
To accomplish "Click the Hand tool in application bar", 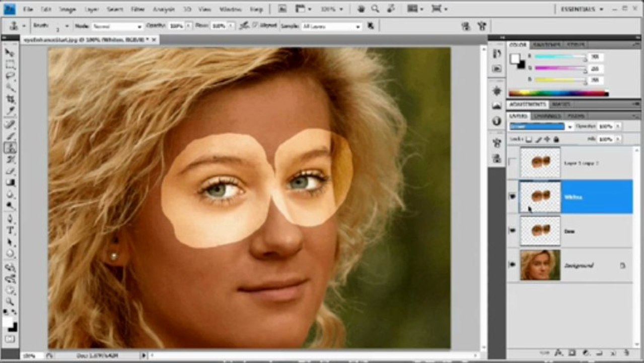I will (361, 9).
